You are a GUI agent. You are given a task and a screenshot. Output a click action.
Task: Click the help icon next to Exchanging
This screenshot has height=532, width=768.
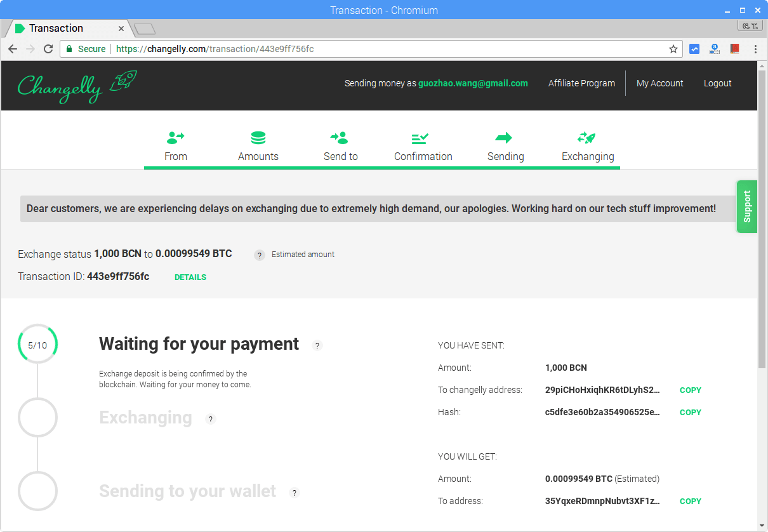[x=211, y=419]
